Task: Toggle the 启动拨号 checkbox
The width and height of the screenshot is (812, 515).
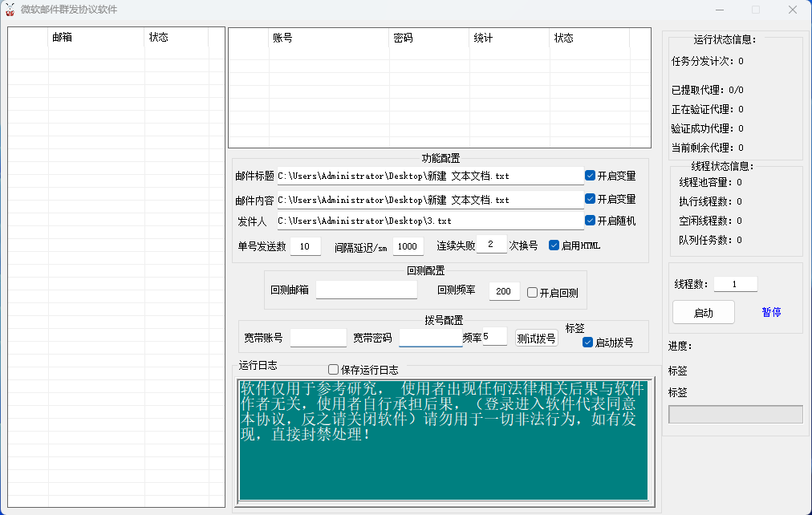Action: [x=587, y=343]
